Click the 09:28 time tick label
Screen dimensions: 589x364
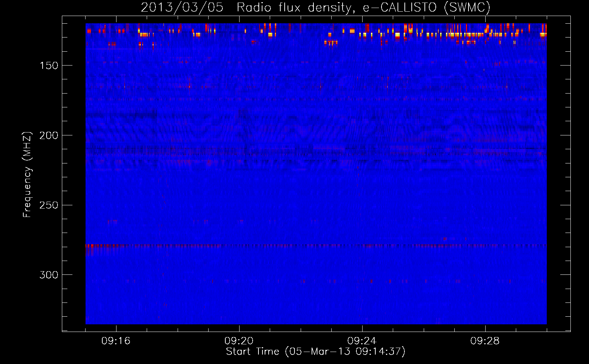point(485,341)
